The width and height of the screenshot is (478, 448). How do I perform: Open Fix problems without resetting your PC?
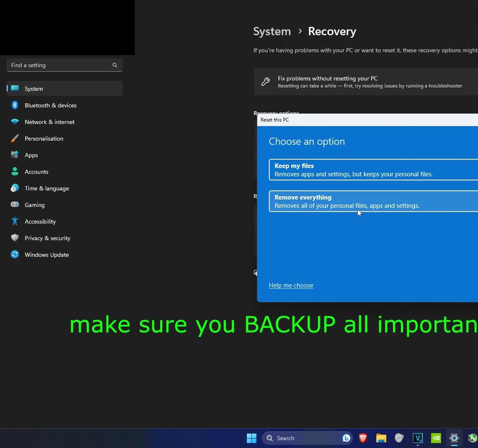(x=366, y=82)
